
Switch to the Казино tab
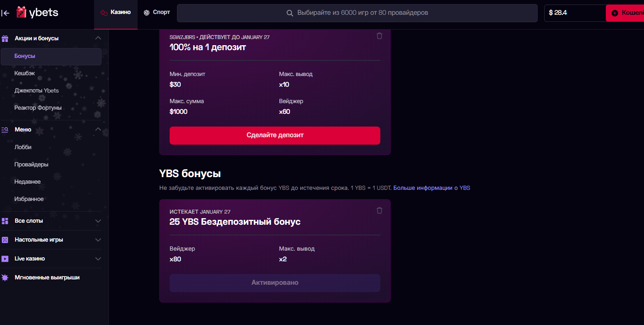(x=116, y=13)
